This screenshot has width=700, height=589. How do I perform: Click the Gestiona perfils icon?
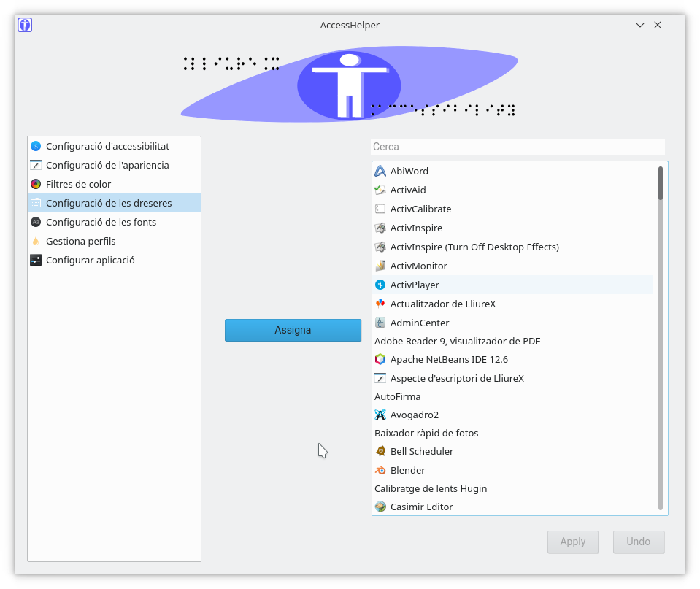click(x=36, y=241)
